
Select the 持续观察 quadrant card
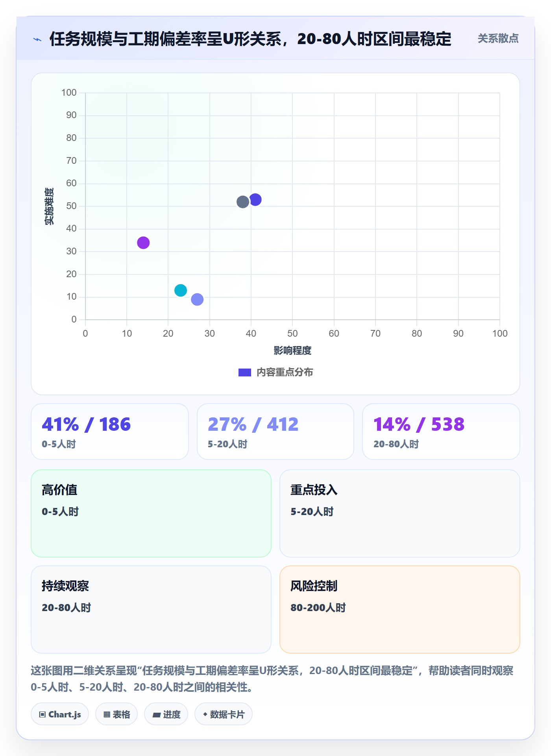(x=151, y=610)
